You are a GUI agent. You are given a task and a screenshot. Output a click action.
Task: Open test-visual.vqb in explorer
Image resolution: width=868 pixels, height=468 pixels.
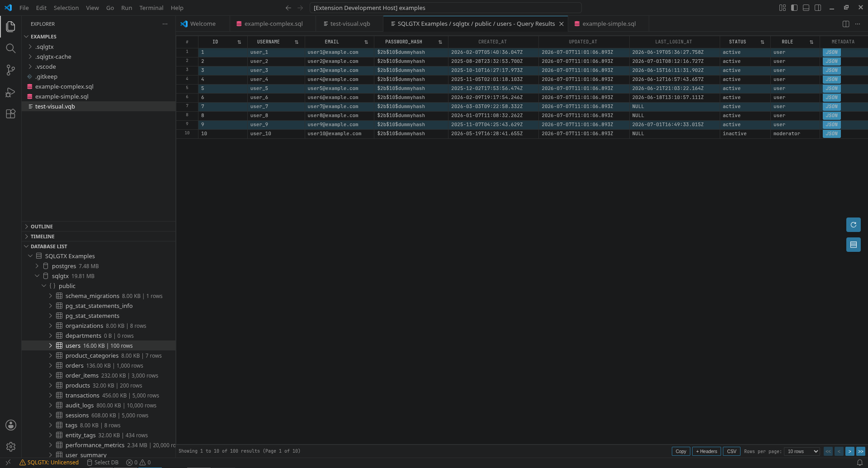99,106
